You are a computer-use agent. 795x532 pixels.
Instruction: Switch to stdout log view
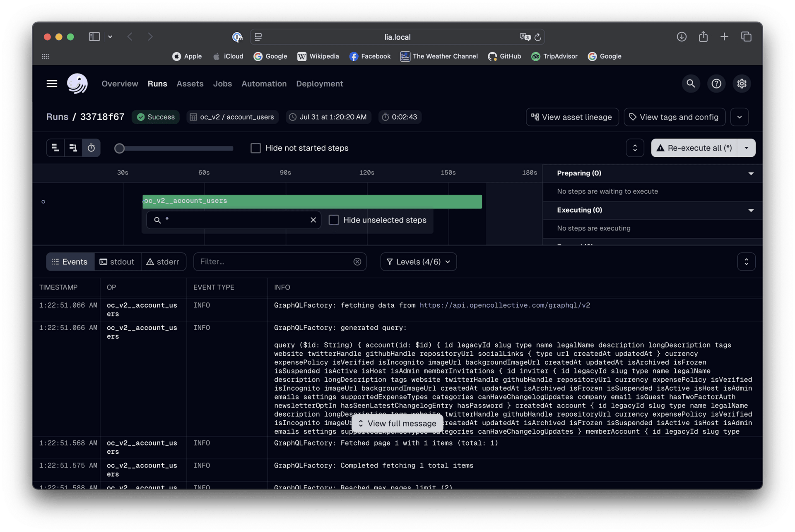click(117, 262)
